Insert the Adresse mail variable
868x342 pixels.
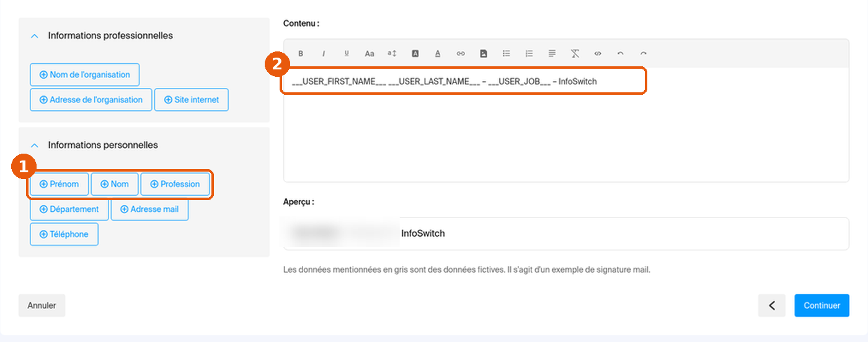pyautogui.click(x=149, y=209)
